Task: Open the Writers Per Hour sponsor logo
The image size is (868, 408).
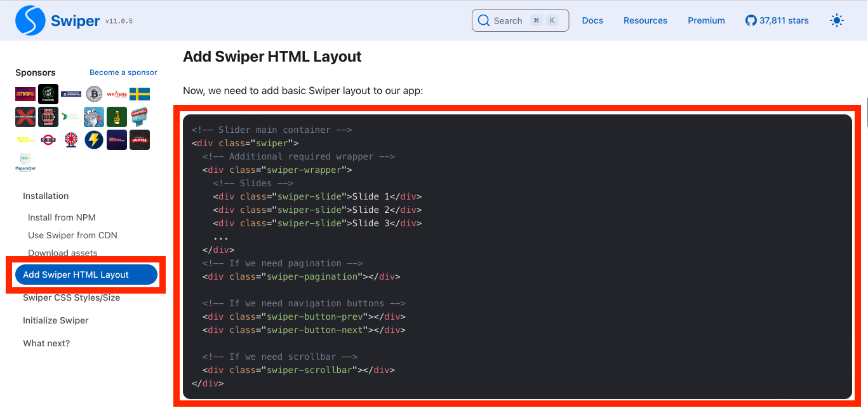Action: point(117,94)
